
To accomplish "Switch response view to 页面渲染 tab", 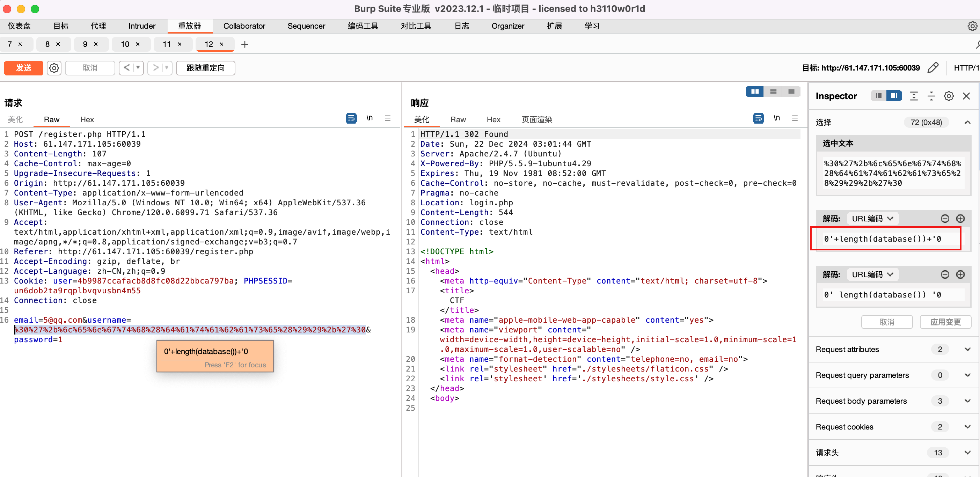I will [536, 119].
